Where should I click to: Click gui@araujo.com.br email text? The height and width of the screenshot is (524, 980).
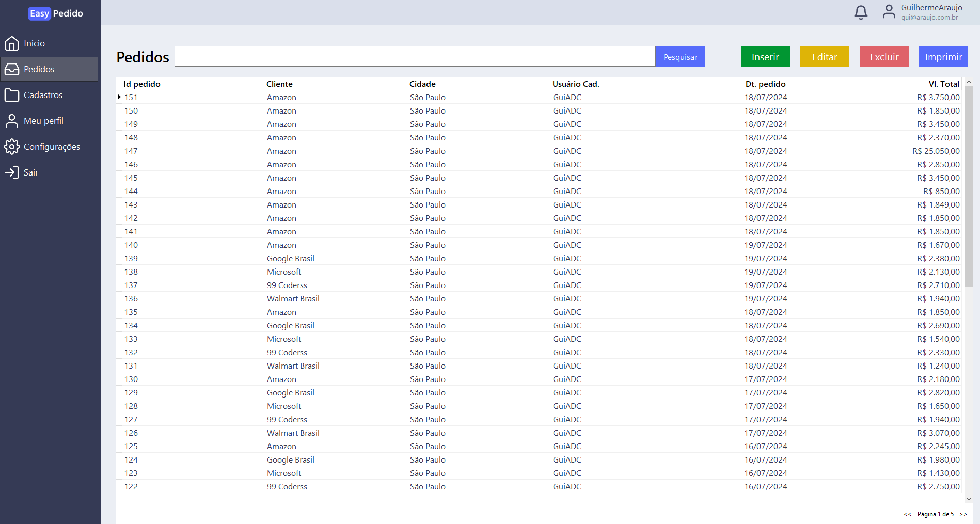929,17
